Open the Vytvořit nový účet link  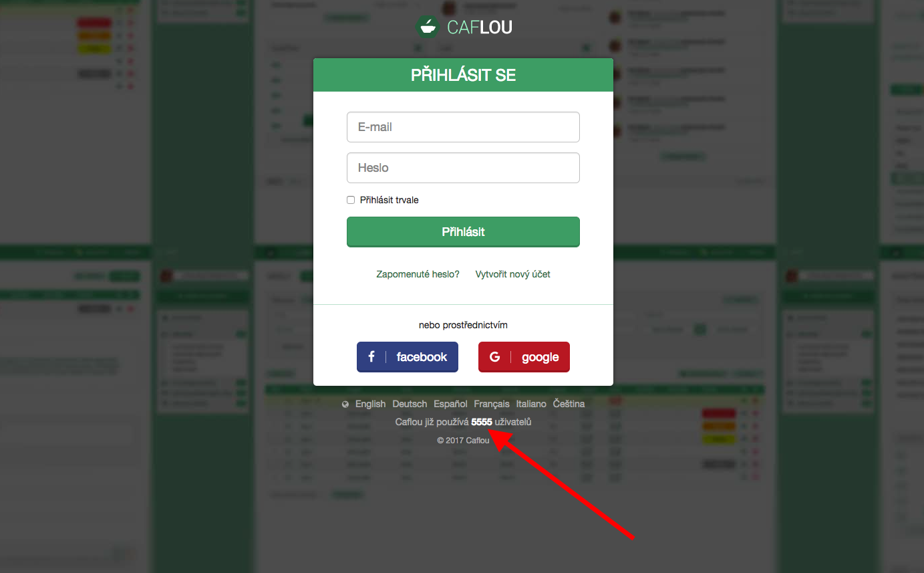pyautogui.click(x=513, y=274)
